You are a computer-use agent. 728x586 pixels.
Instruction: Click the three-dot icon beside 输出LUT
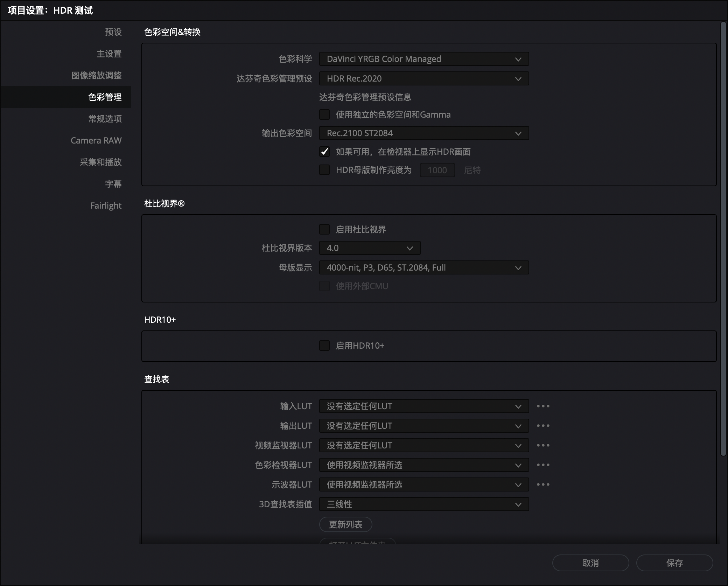coord(543,426)
